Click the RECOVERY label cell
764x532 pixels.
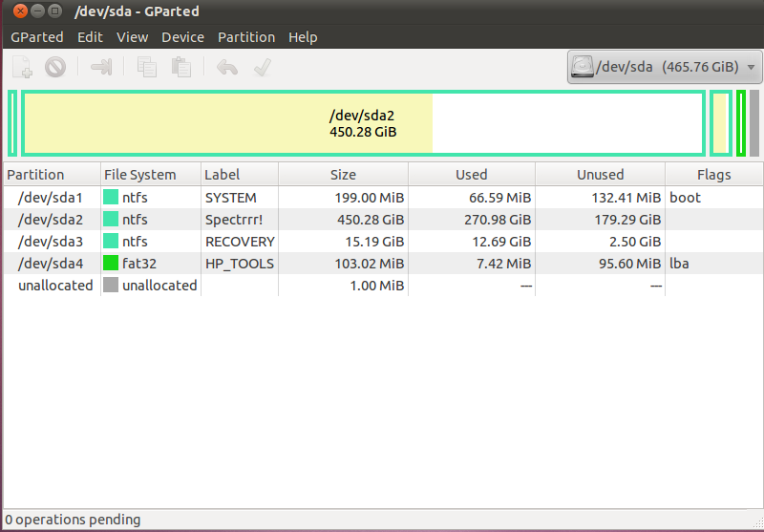pyautogui.click(x=240, y=242)
